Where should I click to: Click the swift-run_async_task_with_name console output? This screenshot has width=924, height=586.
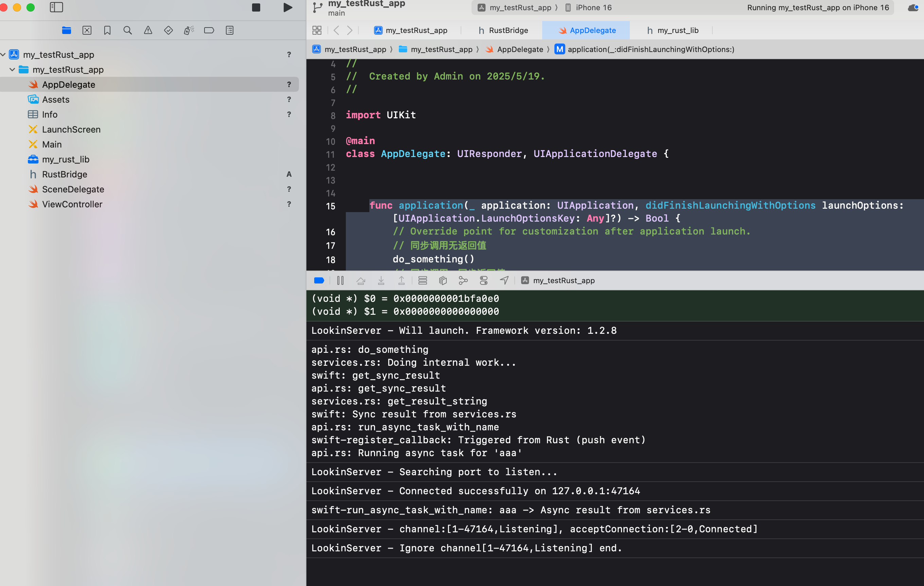[x=511, y=510]
